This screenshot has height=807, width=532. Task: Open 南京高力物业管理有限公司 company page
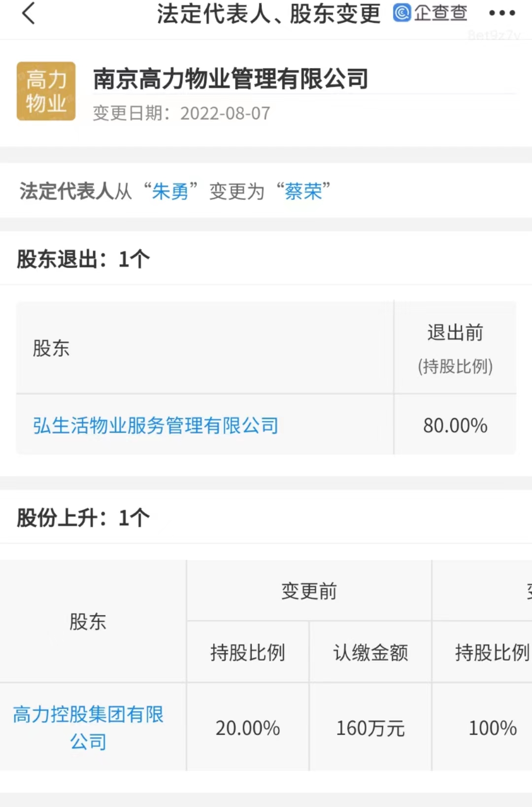(231, 79)
